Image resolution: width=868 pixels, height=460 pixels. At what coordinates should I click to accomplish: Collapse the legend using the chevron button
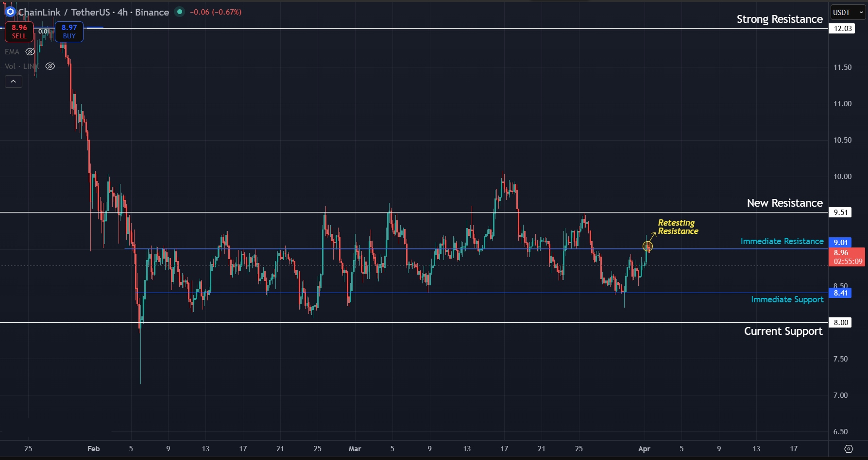tap(13, 81)
